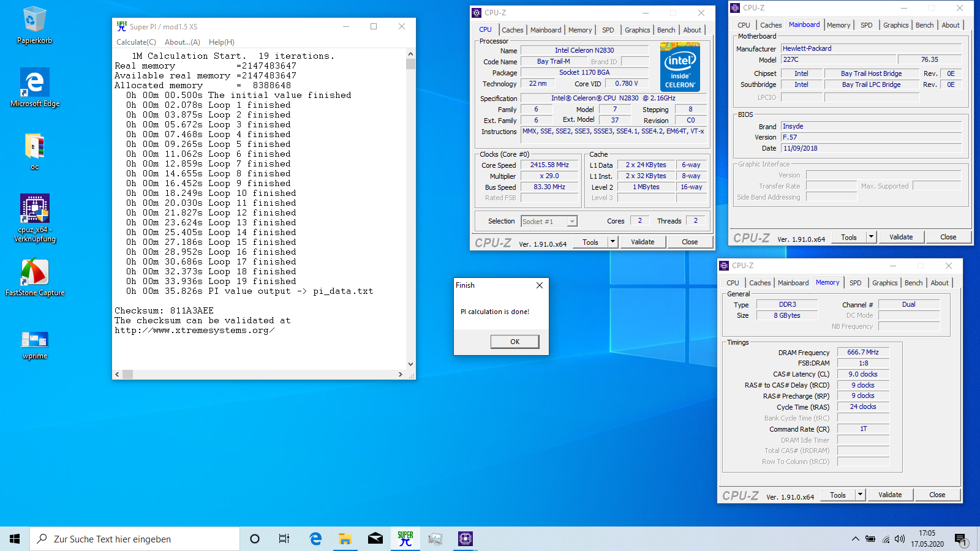Viewport: 980px width, 551px height.
Task: Select Memory tab in CPU window
Action: pyautogui.click(x=580, y=30)
